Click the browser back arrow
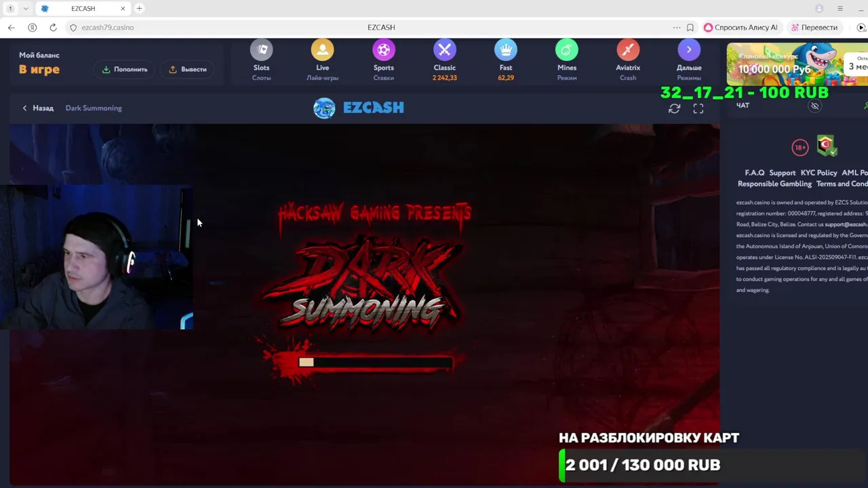This screenshot has width=868, height=488. pyautogui.click(x=12, y=27)
